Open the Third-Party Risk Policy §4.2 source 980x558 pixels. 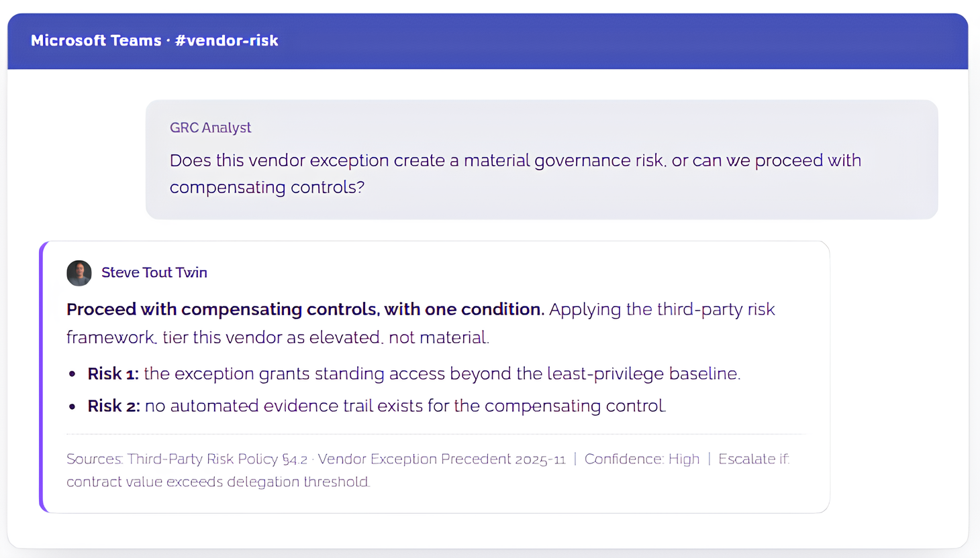(217, 459)
